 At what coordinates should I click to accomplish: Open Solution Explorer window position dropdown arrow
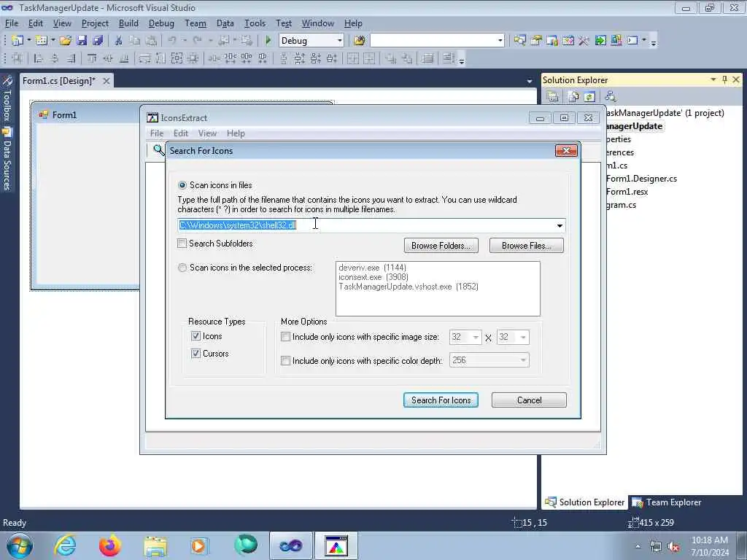713,79
